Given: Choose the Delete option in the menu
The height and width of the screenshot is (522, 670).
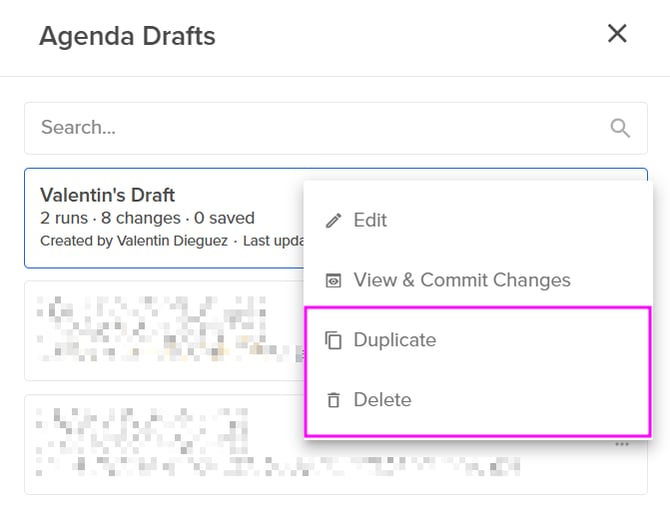Looking at the screenshot, I should click(x=382, y=400).
